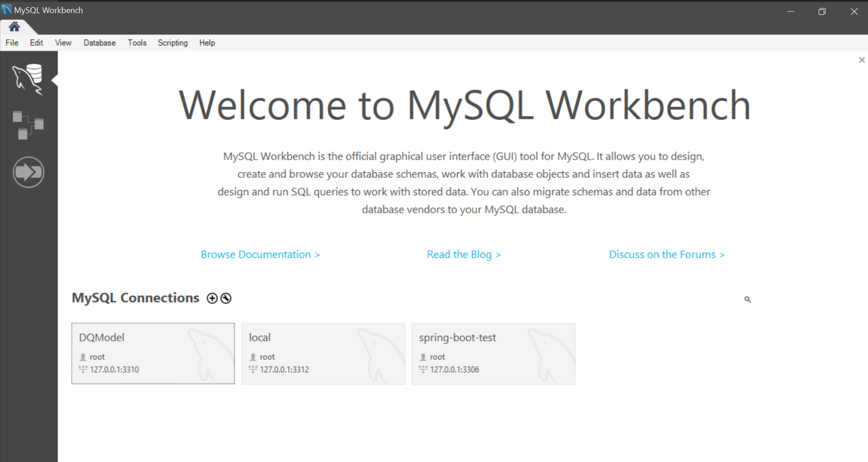The image size is (868, 462).
Task: Open manage connections wrench icon
Action: (226, 298)
